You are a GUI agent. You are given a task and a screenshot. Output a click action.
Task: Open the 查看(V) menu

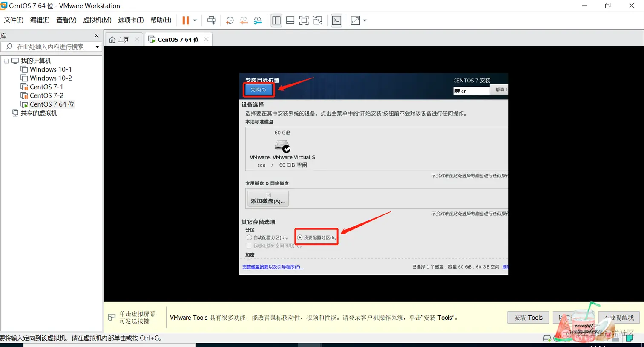tap(66, 20)
